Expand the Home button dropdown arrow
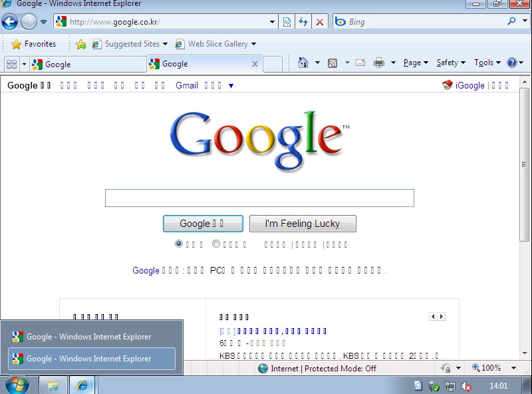 pos(317,63)
